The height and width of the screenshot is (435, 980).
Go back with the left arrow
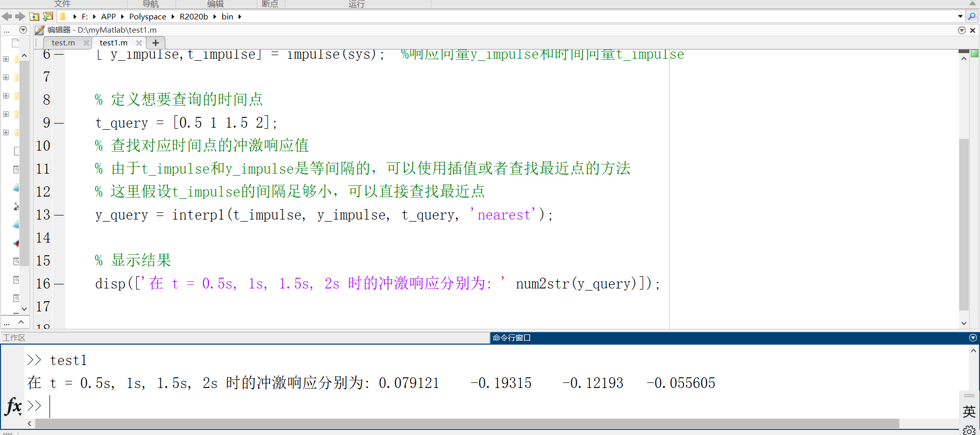(x=7, y=16)
